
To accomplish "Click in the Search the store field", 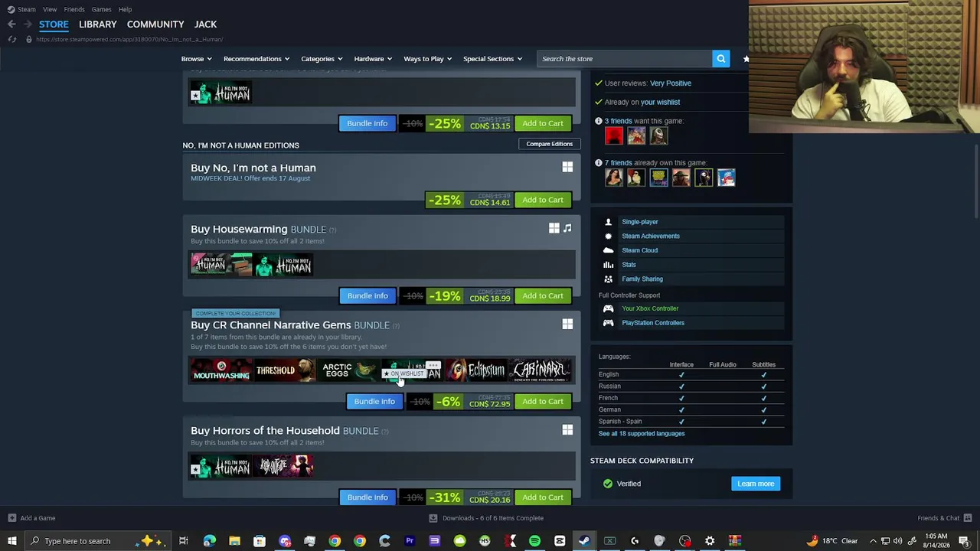I will (x=625, y=59).
